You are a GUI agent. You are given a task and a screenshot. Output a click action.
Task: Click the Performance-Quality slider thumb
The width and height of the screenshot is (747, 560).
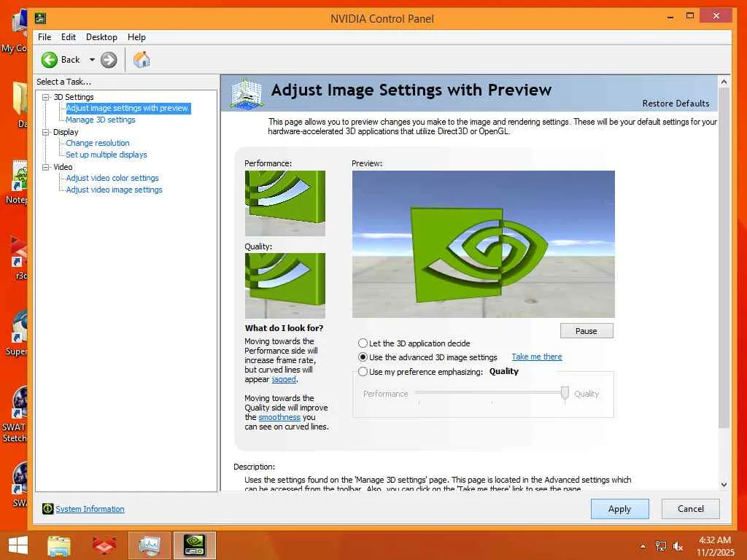[565, 393]
